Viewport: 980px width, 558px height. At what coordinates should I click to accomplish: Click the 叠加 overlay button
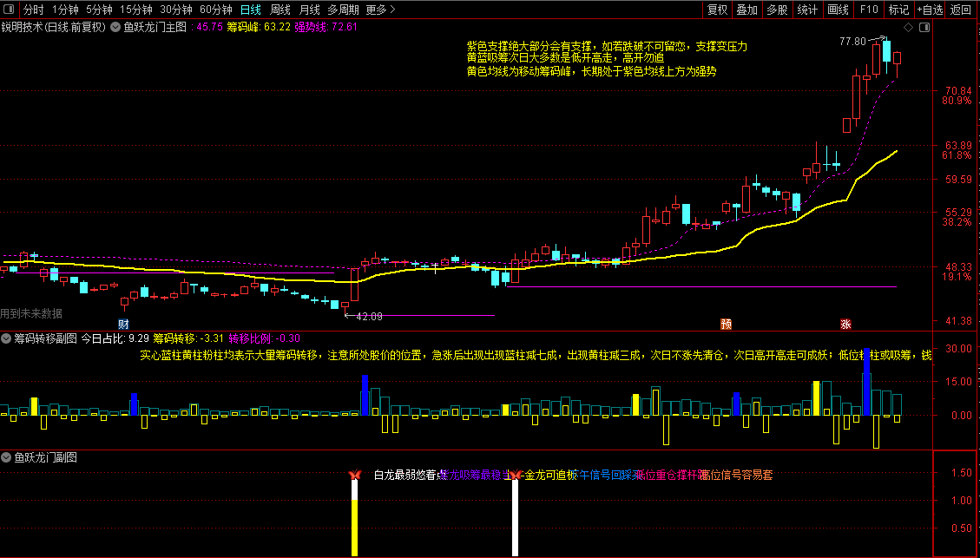pos(747,10)
